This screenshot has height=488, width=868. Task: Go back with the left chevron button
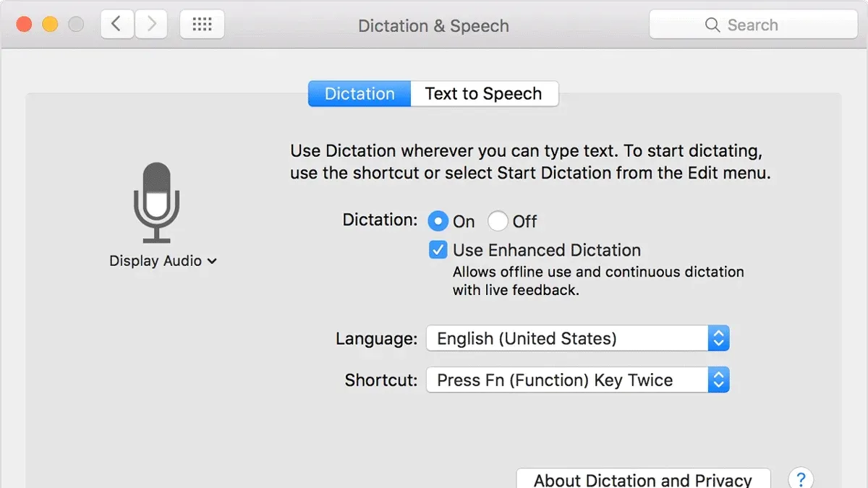pos(117,25)
